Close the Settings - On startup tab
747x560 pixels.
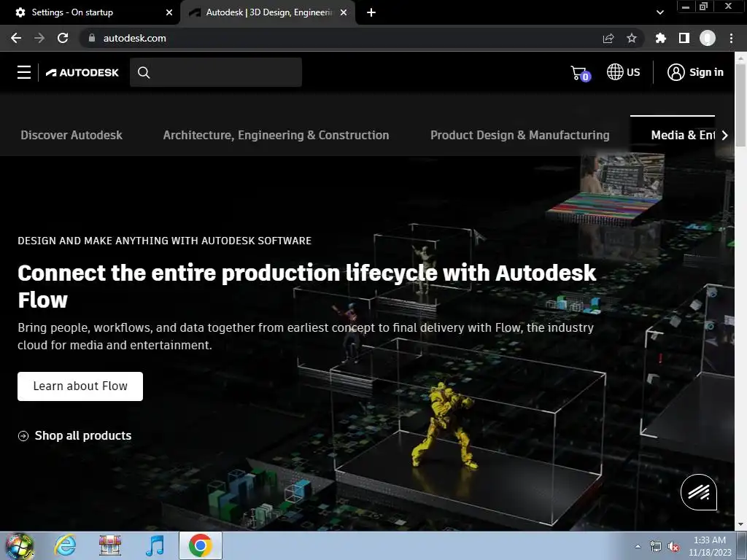[x=169, y=12]
